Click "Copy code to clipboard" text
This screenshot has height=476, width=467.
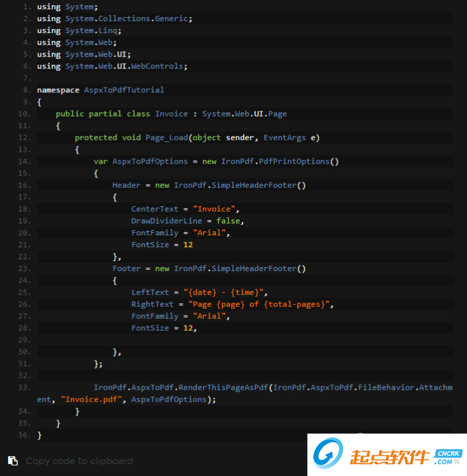coord(79,461)
